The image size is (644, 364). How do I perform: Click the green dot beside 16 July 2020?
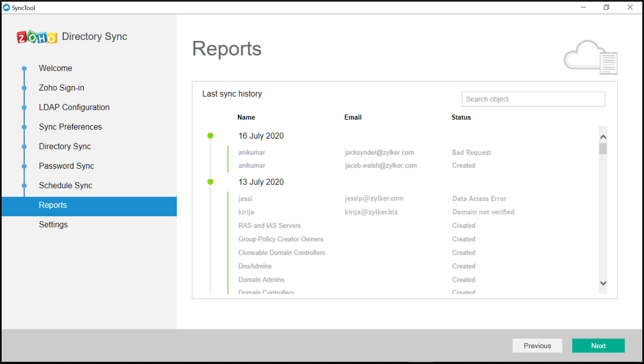point(211,136)
